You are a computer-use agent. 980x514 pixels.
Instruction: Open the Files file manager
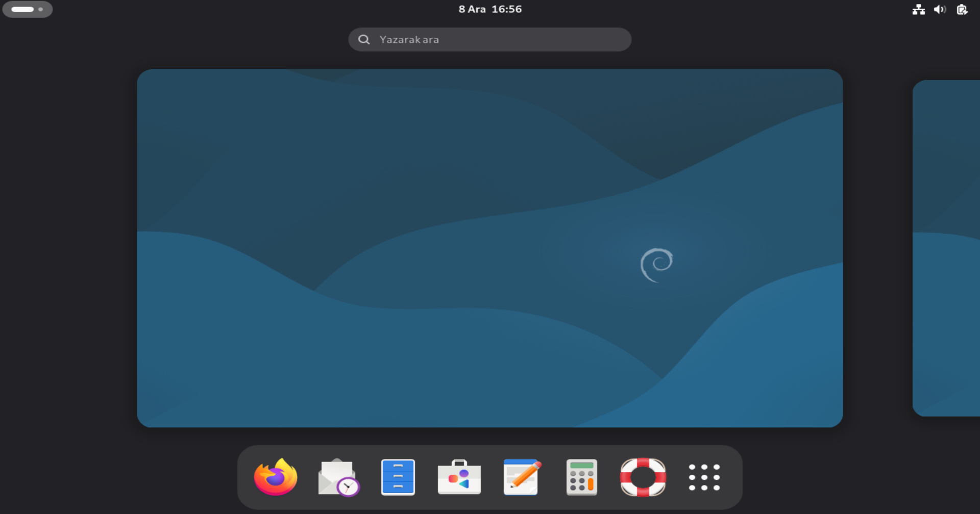398,477
